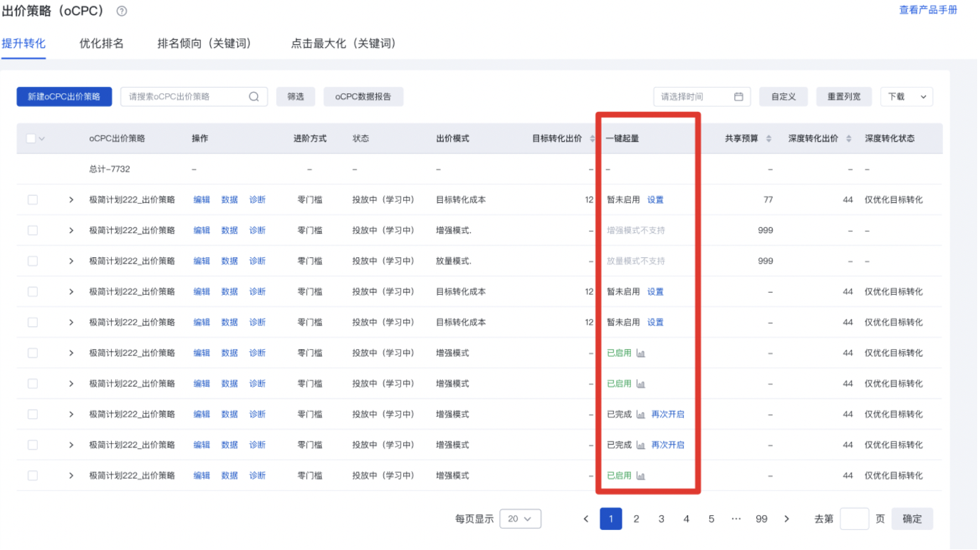Tick the select-all checkbox in the table header
Image resolution: width=980 pixels, height=550 pixels.
coord(31,139)
